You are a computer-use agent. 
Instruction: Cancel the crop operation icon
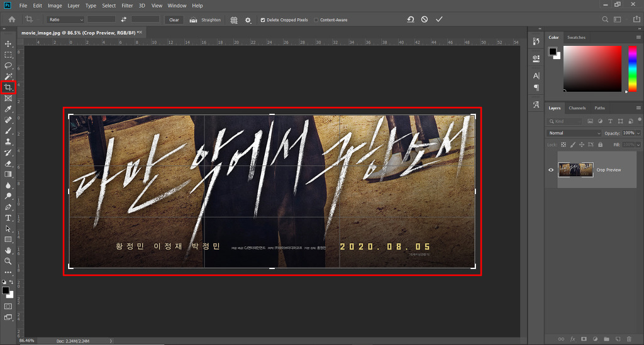coord(425,19)
